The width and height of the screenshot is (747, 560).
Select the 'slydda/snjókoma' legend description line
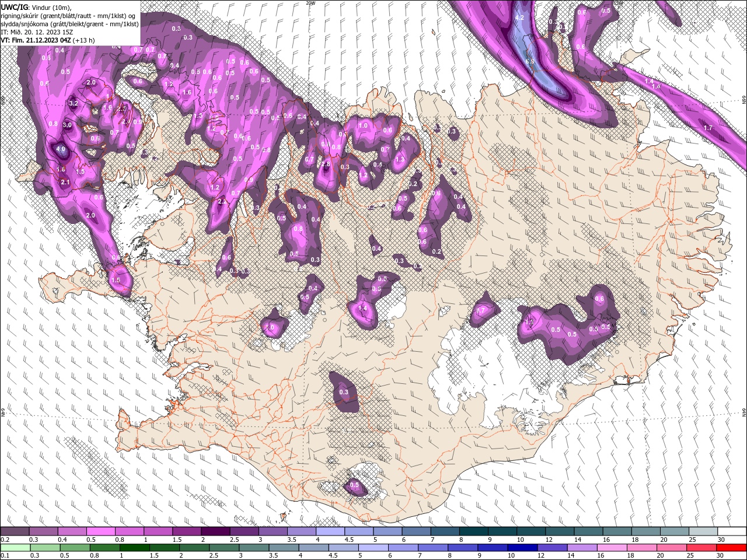click(x=69, y=24)
